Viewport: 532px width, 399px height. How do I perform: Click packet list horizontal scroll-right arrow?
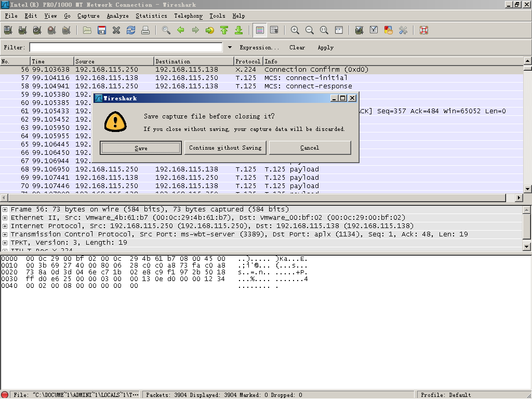(x=519, y=197)
